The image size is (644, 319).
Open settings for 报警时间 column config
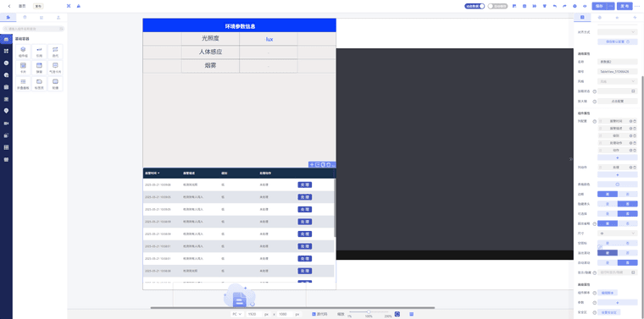coord(630,121)
